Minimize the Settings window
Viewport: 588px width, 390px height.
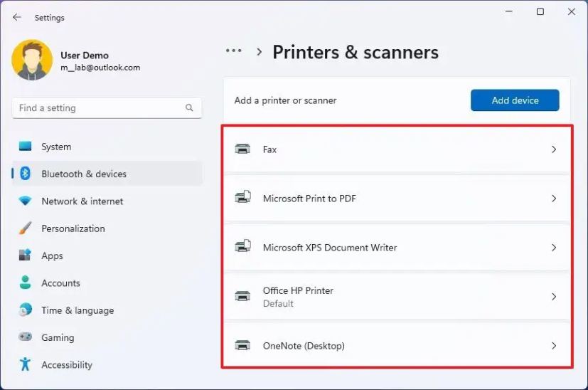click(509, 11)
